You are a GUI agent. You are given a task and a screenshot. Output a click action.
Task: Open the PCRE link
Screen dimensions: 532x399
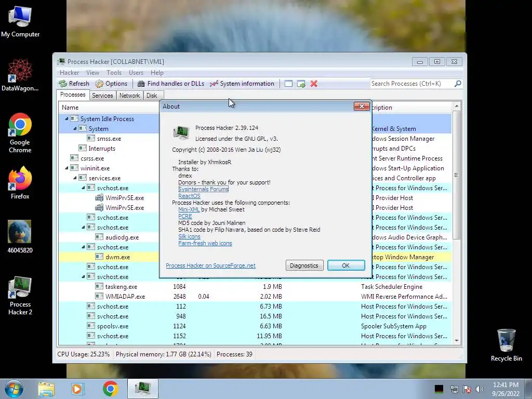[185, 216]
